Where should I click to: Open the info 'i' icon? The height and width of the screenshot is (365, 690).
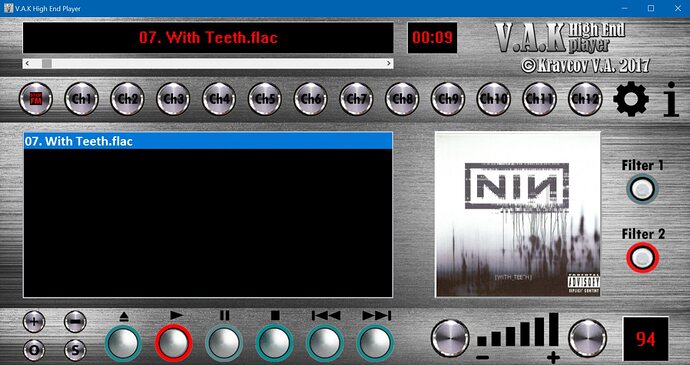coord(671,99)
